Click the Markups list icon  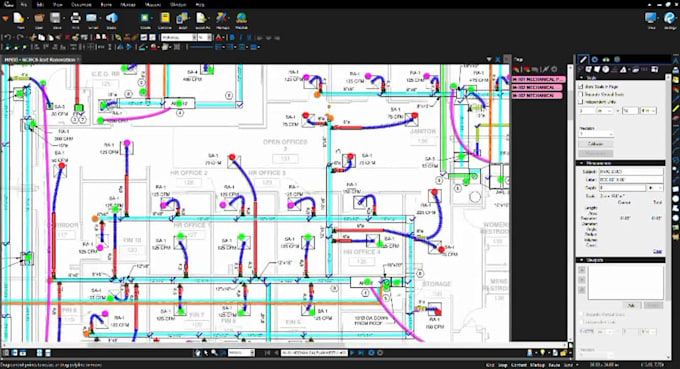point(222,18)
